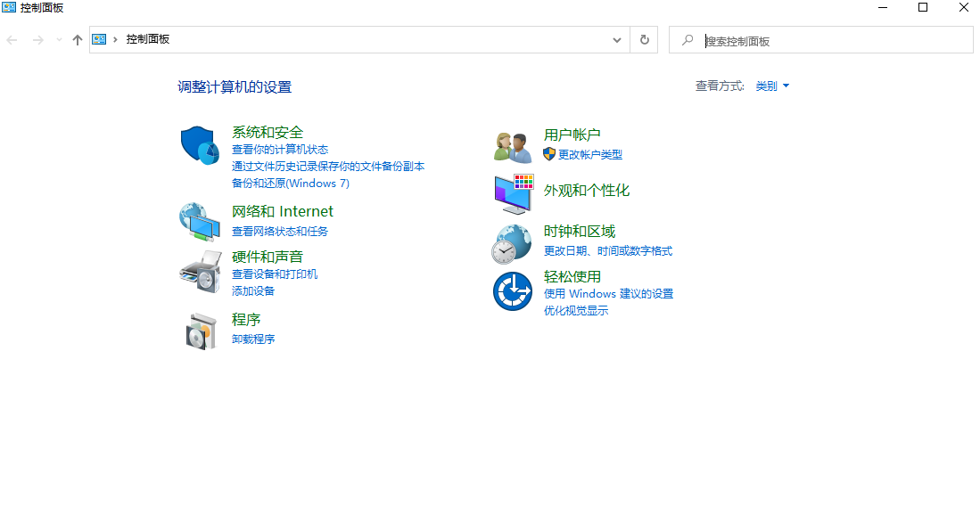Open 卸载程序 link
The height and width of the screenshot is (531, 980).
252,339
